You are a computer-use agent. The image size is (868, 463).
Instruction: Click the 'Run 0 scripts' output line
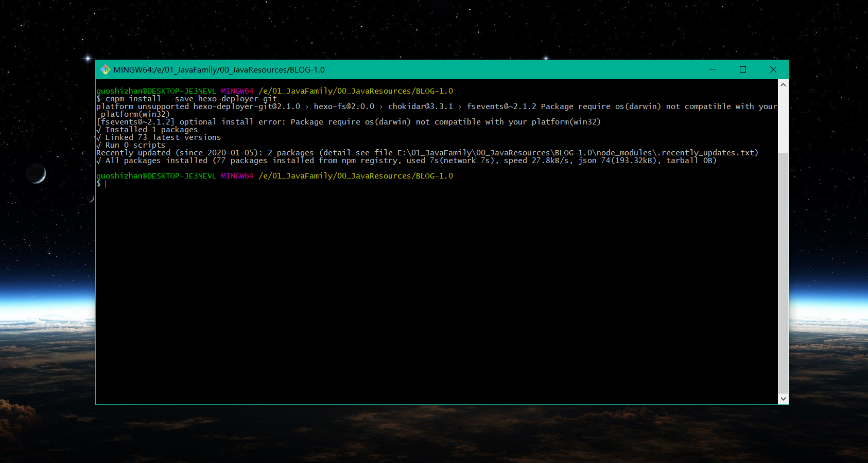pos(135,145)
